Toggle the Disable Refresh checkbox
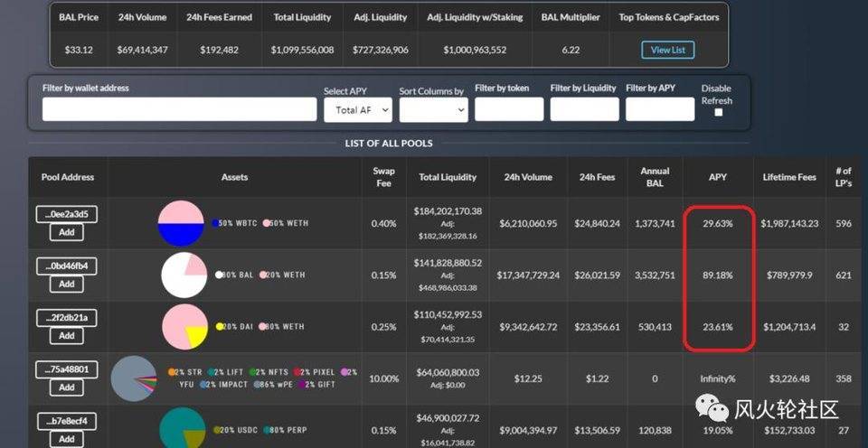 718,113
